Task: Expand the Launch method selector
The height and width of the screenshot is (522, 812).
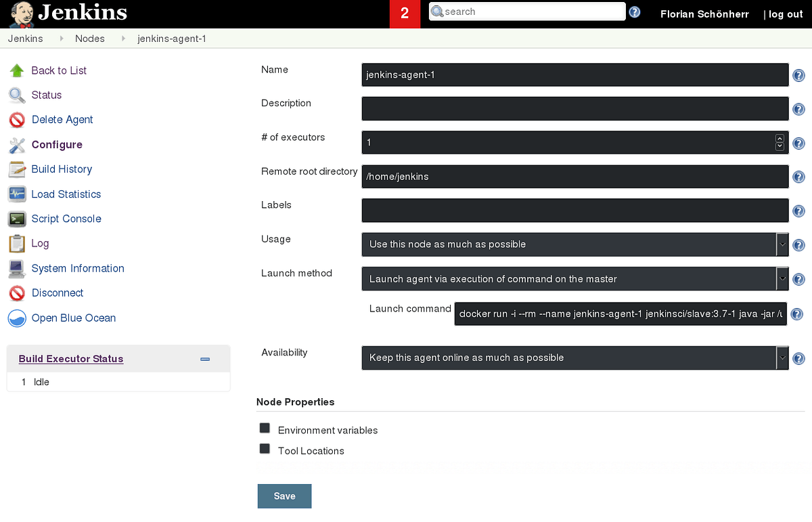Action: (782, 279)
